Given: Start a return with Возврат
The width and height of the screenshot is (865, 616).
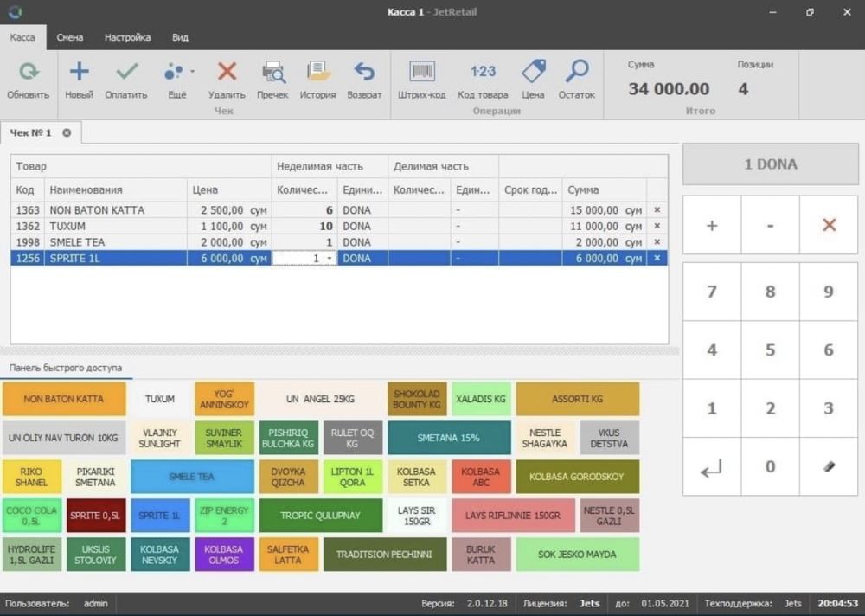Looking at the screenshot, I should coord(364,80).
